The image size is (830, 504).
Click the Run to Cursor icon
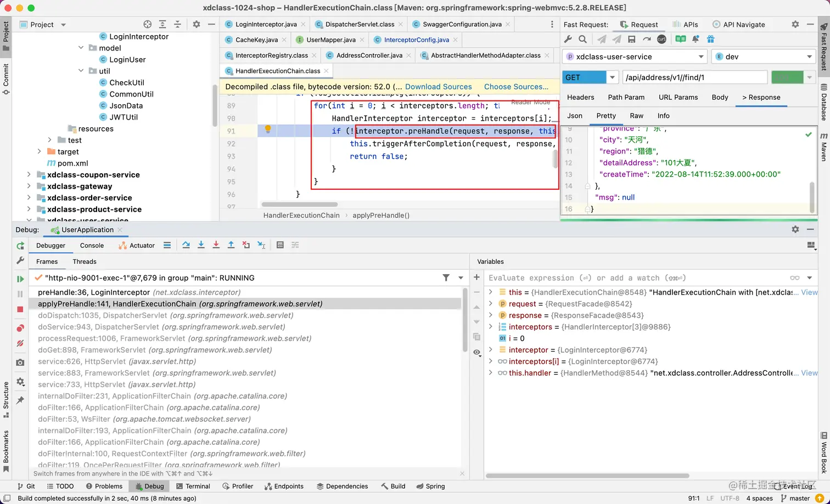[x=261, y=245]
